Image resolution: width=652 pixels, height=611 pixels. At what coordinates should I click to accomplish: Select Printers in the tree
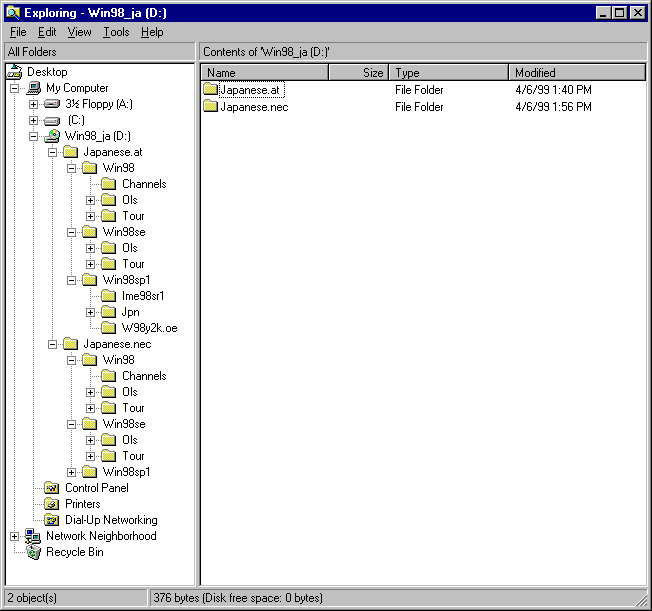click(83, 504)
